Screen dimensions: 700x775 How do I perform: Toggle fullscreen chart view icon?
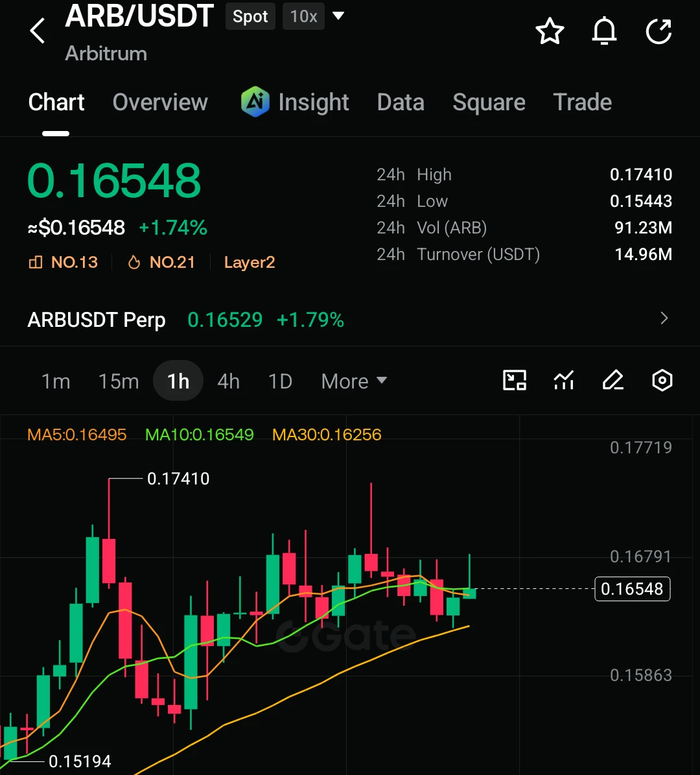514,381
